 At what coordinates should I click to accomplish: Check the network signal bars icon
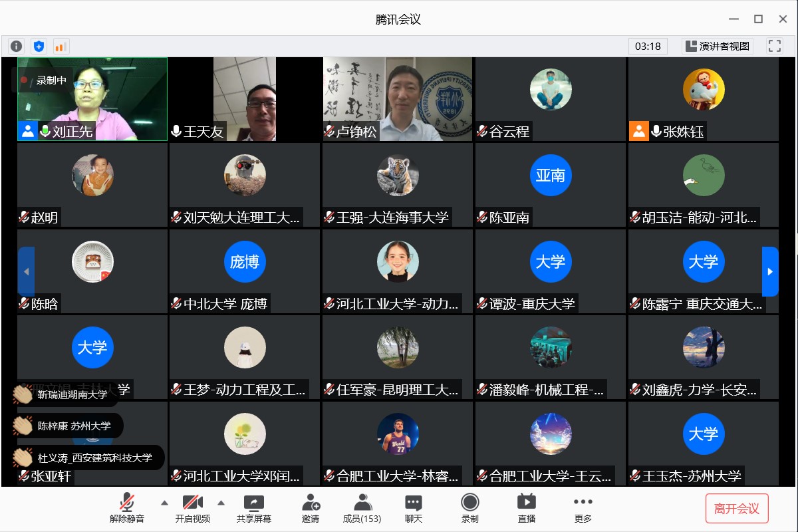(61, 46)
